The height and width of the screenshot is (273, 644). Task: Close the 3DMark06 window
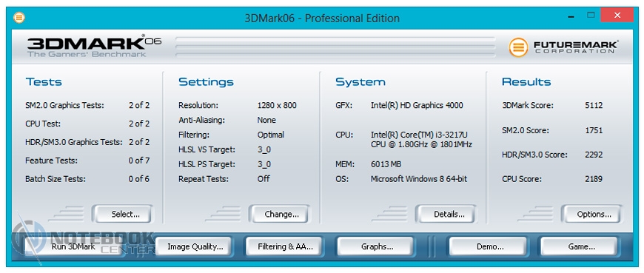tap(617, 16)
